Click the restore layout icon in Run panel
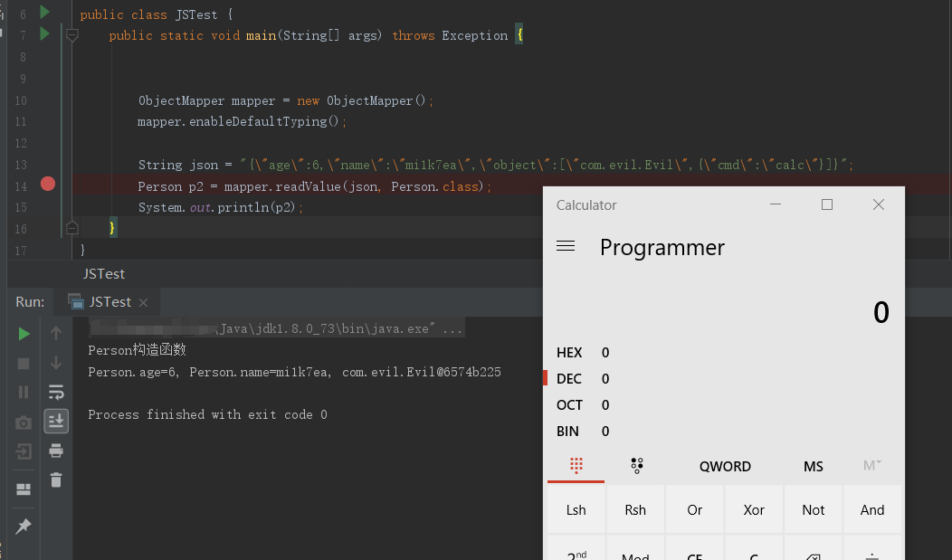The image size is (952, 560). (x=24, y=489)
